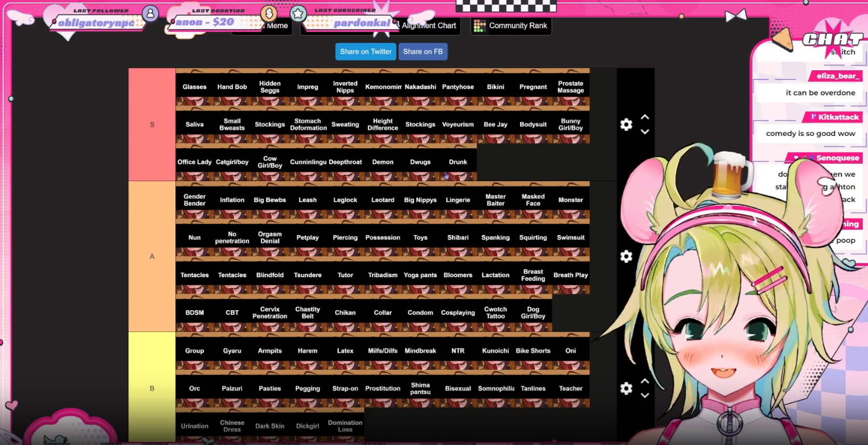Choose the Tutor tile
Image resolution: width=868 pixels, height=445 pixels.
pos(345,276)
